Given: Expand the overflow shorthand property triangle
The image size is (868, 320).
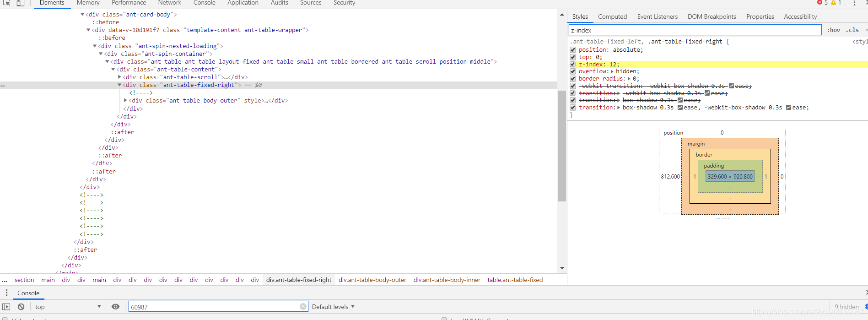Looking at the screenshot, I should [612, 71].
